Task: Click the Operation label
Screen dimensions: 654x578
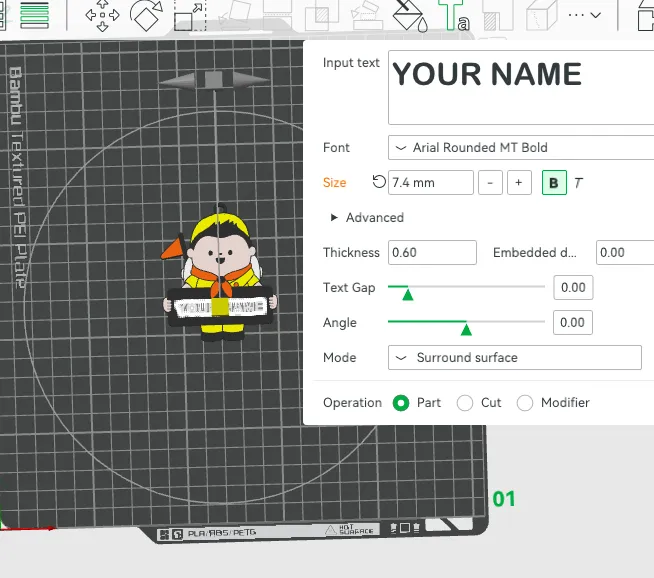Action: 352,403
